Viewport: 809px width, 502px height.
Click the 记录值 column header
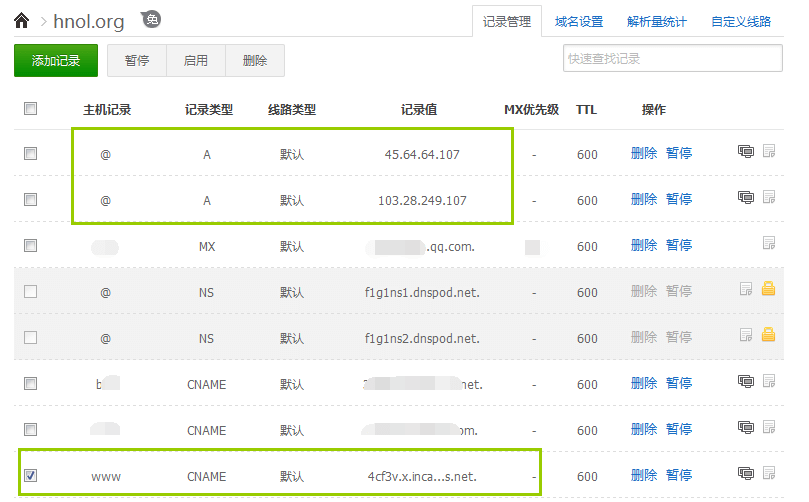click(x=419, y=110)
